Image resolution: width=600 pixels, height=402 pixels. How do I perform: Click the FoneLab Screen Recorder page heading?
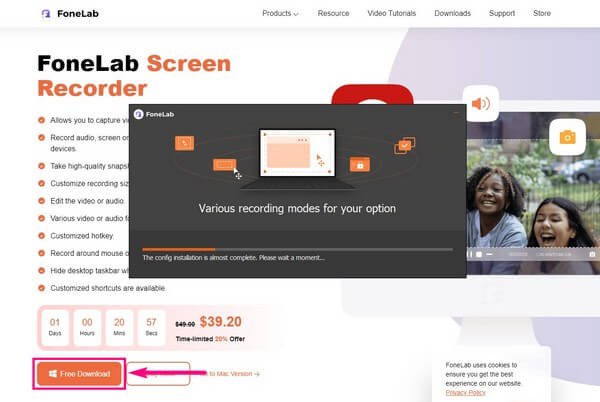coord(134,76)
